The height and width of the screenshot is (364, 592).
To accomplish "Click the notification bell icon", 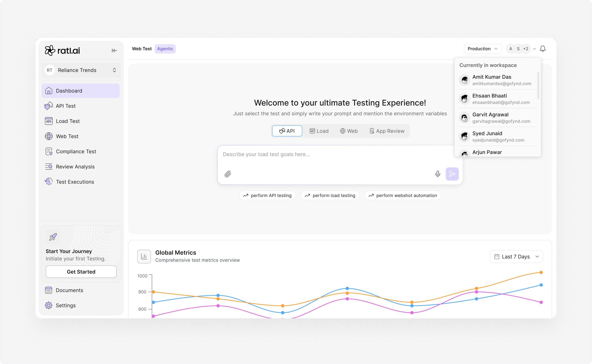I will [x=543, y=49].
